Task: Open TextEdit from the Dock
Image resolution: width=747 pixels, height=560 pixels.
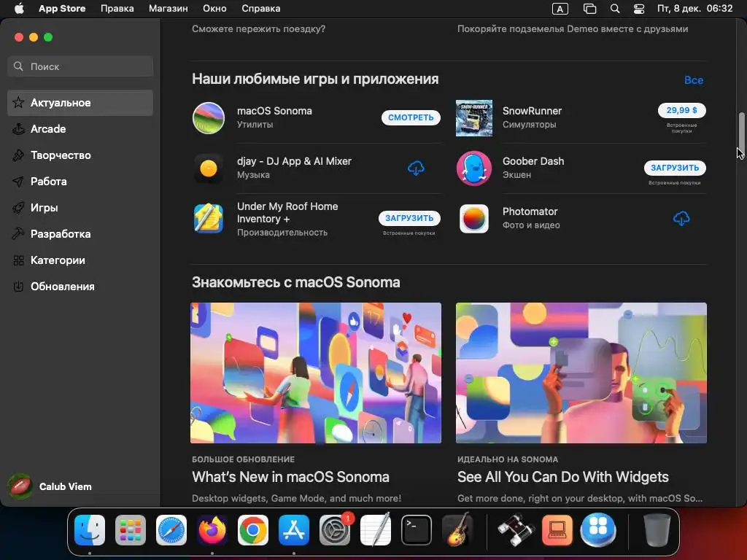Action: (376, 530)
